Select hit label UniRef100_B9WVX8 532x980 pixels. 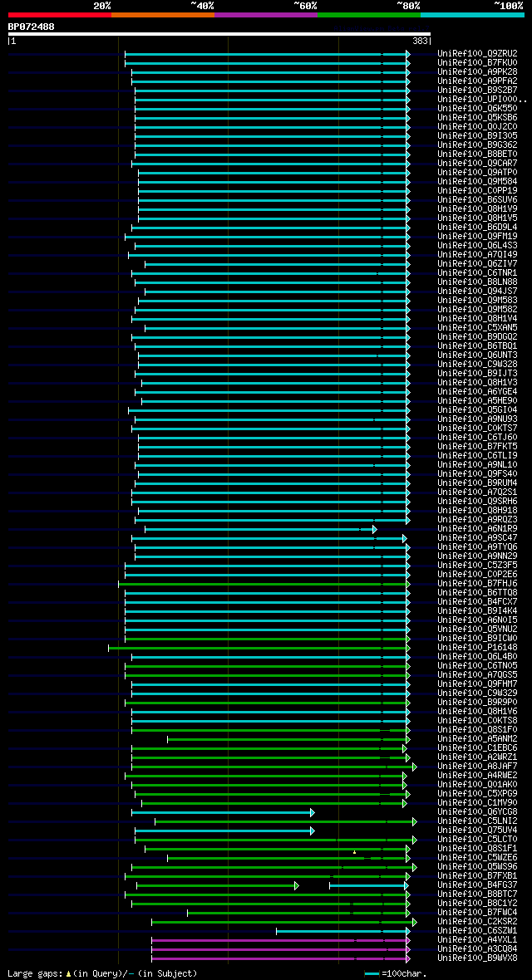coord(477,958)
